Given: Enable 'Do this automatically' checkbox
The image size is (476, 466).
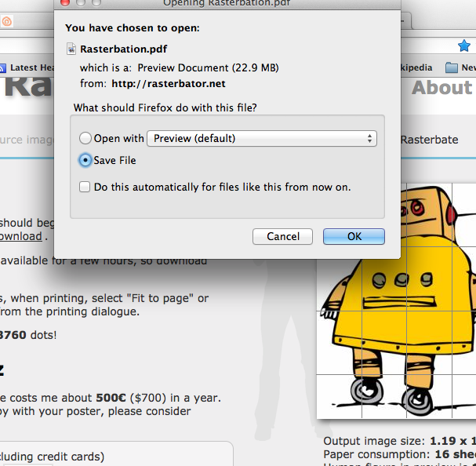Looking at the screenshot, I should 85,187.
